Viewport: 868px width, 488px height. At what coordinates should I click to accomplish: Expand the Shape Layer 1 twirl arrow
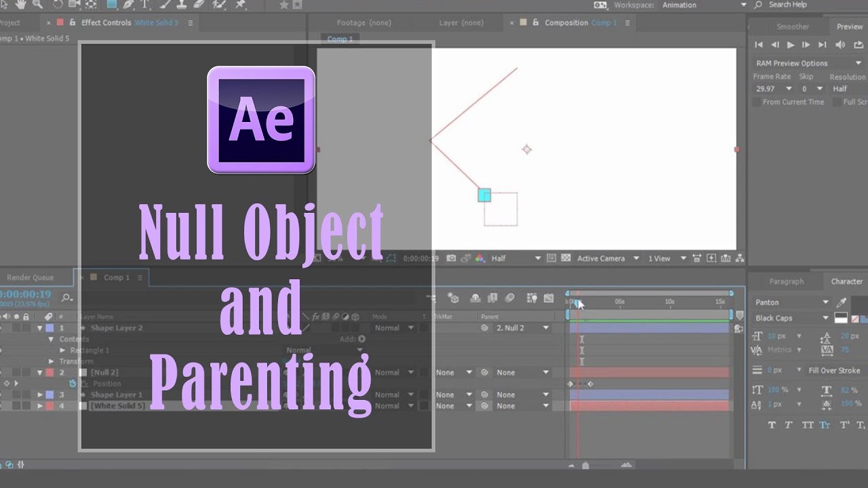(x=40, y=394)
